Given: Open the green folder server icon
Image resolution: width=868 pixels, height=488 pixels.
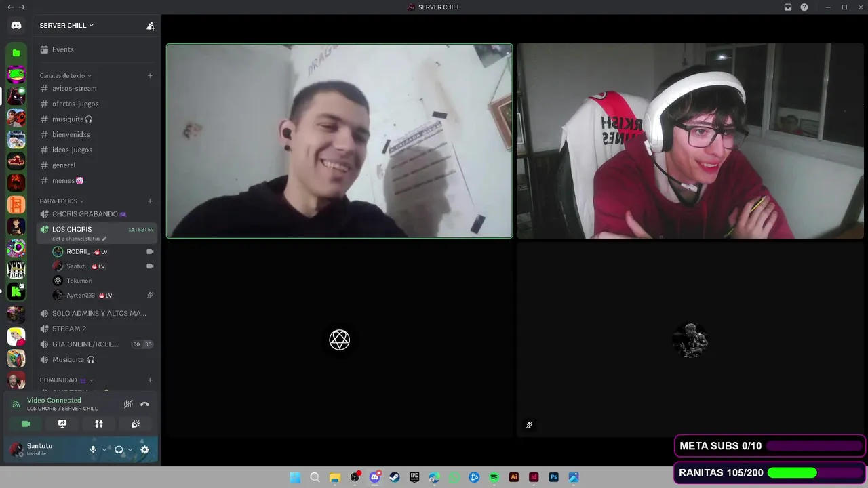Looking at the screenshot, I should [16, 53].
